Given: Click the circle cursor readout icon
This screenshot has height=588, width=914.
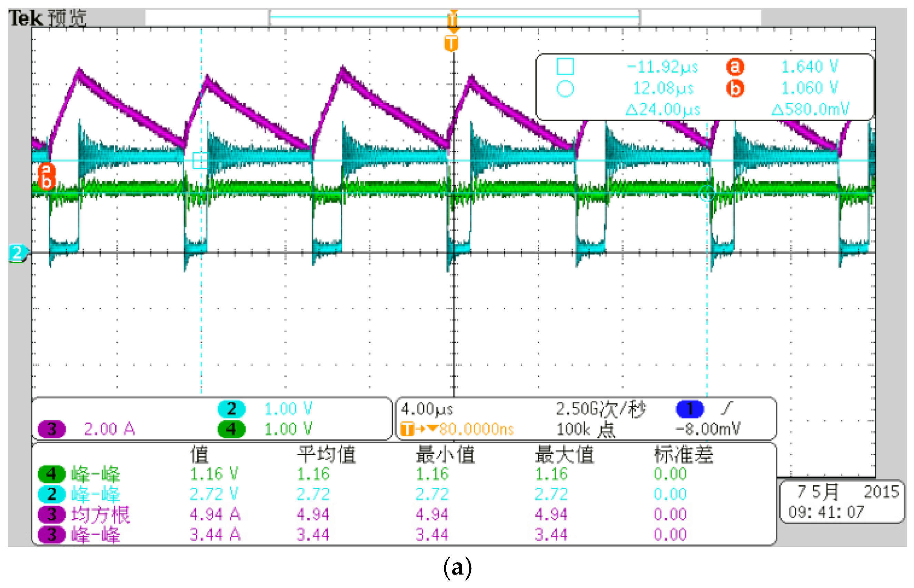Looking at the screenshot, I should pos(565,89).
